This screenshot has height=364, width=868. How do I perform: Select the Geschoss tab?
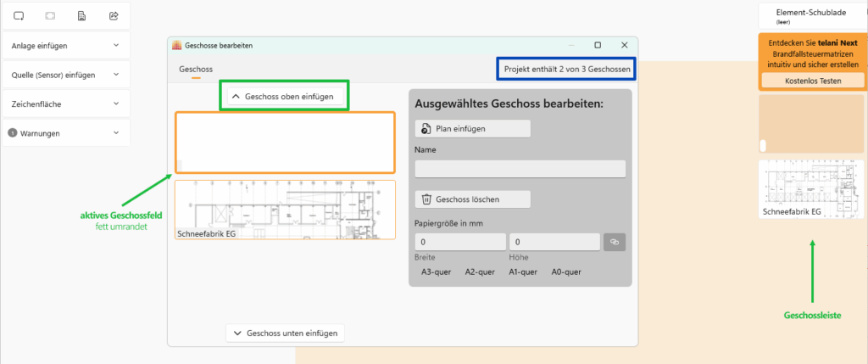tap(196, 69)
